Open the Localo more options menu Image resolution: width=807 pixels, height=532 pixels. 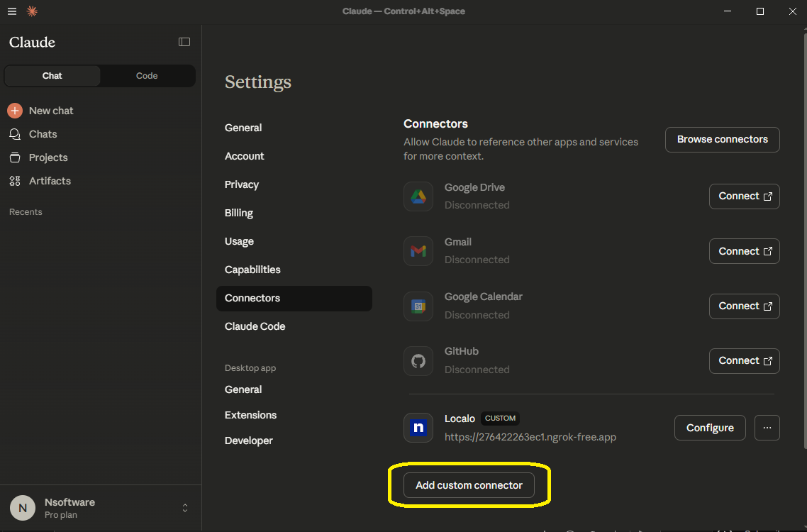[767, 428]
